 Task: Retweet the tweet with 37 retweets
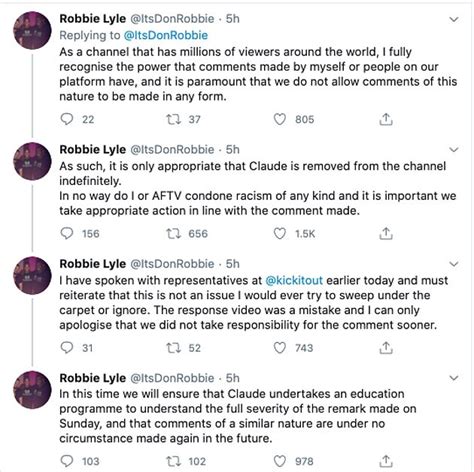pyautogui.click(x=173, y=119)
